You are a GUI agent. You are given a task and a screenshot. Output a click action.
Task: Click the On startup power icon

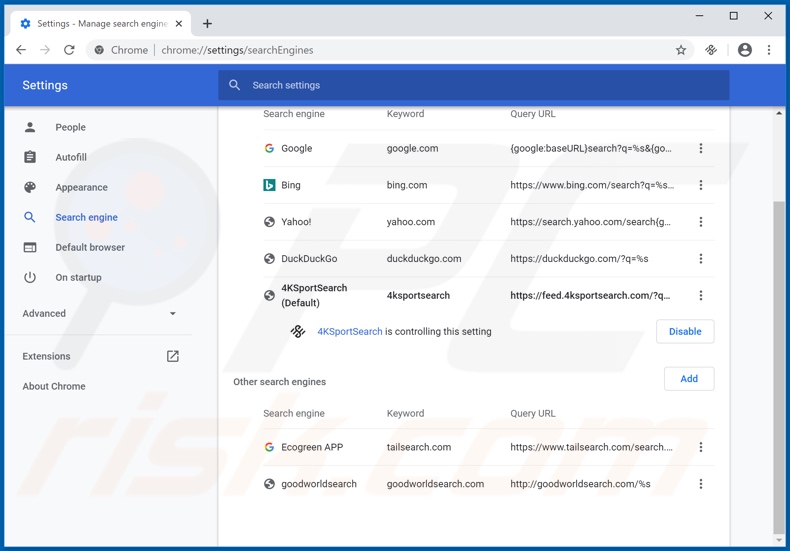pyautogui.click(x=30, y=278)
